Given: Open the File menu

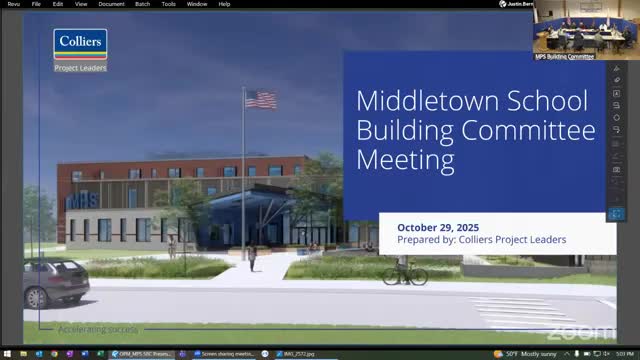Looking at the screenshot, I should (x=36, y=4).
